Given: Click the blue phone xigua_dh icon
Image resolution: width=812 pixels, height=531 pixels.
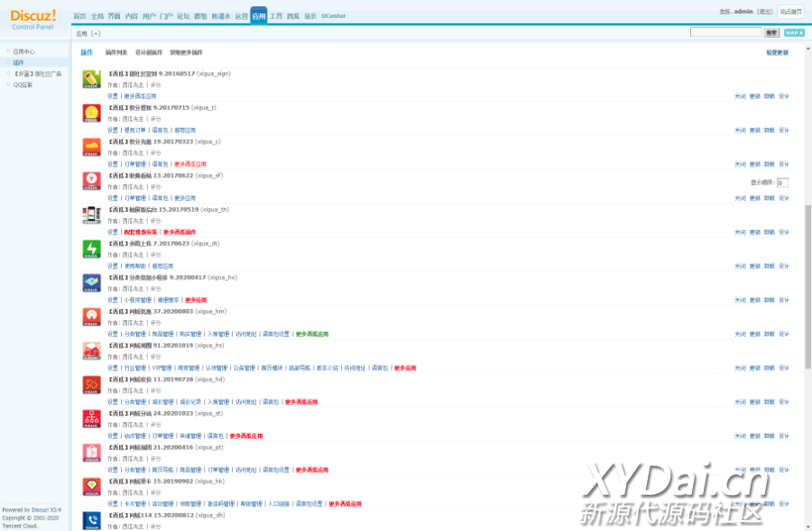Looking at the screenshot, I should (92, 521).
